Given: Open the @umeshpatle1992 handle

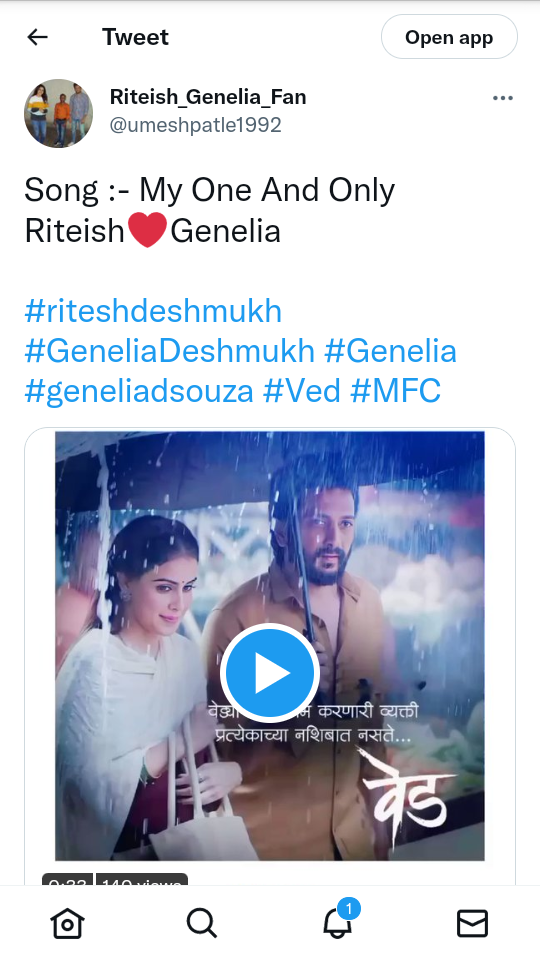Looking at the screenshot, I should click(195, 125).
